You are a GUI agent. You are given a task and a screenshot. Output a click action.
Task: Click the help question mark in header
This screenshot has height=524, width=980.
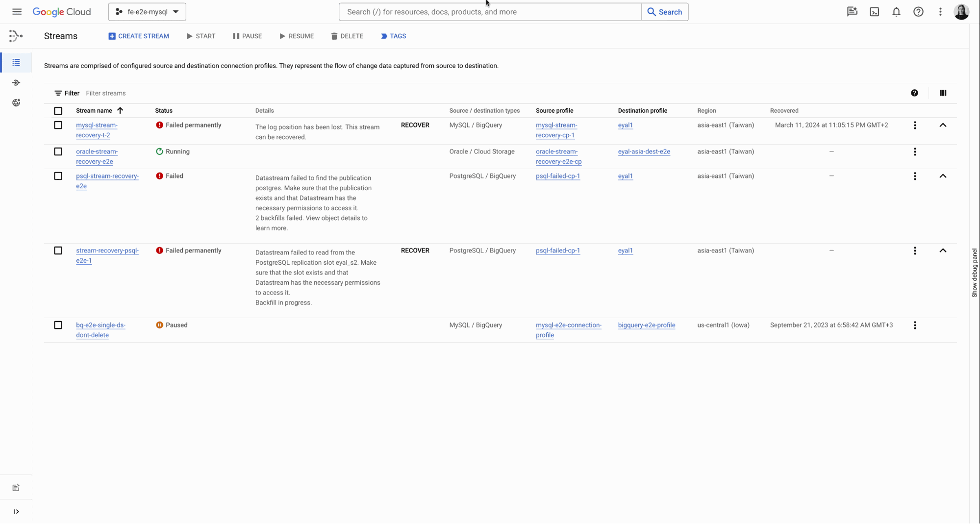point(918,12)
